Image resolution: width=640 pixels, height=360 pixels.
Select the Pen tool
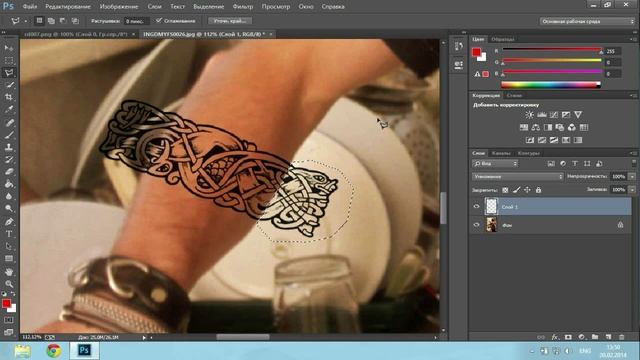pos(9,222)
